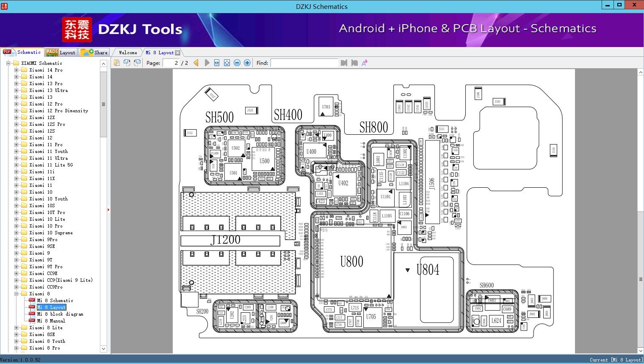Collapse the XIAOMI Schematic root node
Screen dimensions: 644x364
pyautogui.click(x=8, y=63)
